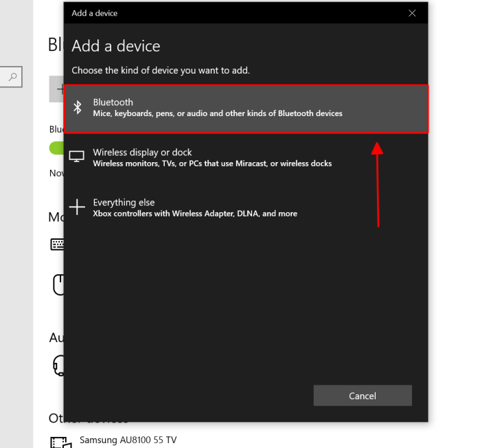Click the wireless display monitor icon
This screenshot has height=448, width=478.
click(78, 157)
